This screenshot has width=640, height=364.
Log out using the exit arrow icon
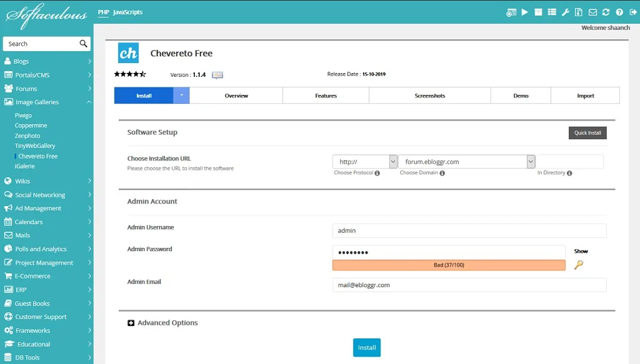(x=633, y=12)
